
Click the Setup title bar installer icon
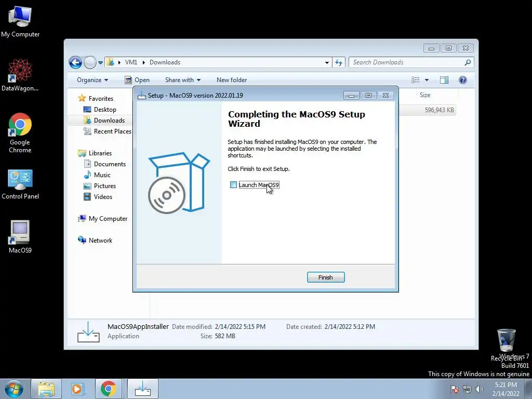pyautogui.click(x=141, y=96)
